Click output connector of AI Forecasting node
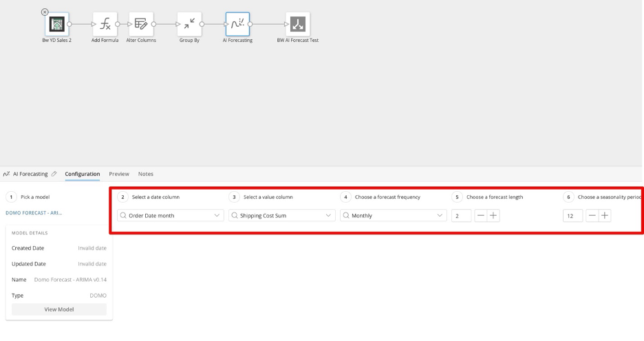 250,24
